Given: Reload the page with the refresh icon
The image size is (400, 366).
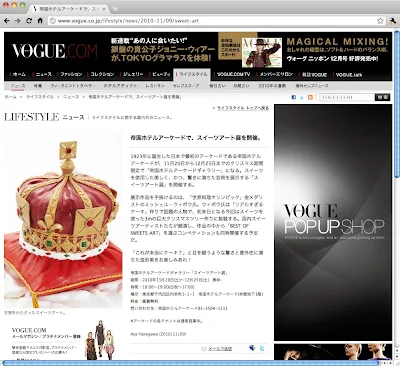Looking at the screenshot, I should 29,21.
